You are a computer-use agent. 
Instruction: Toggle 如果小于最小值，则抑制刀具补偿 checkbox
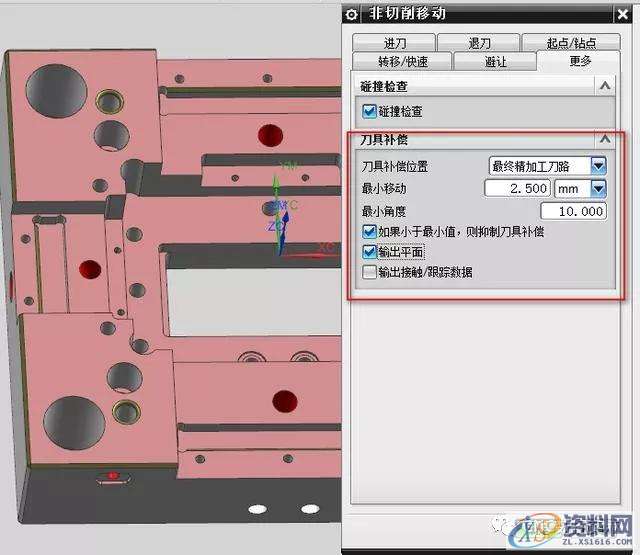[370, 232]
